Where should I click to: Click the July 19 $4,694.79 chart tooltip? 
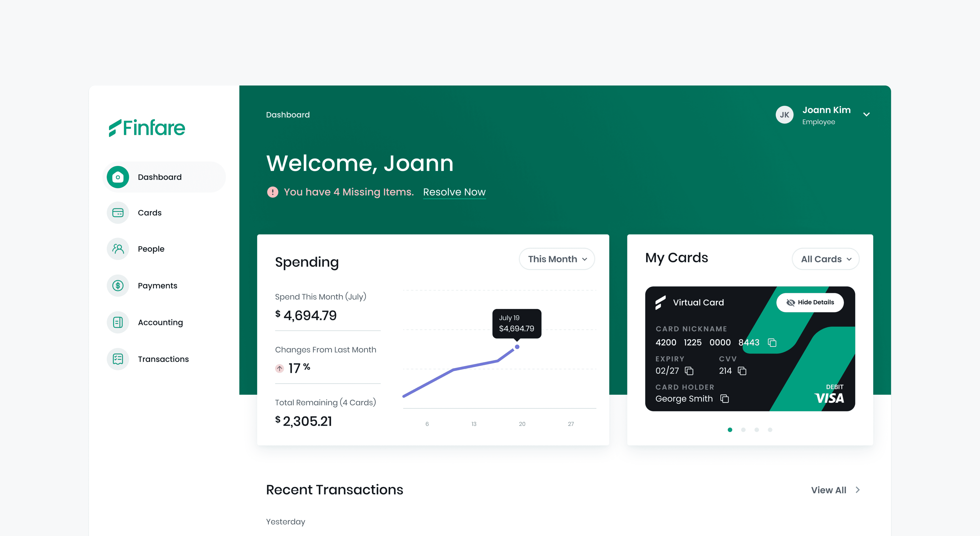[x=517, y=324]
